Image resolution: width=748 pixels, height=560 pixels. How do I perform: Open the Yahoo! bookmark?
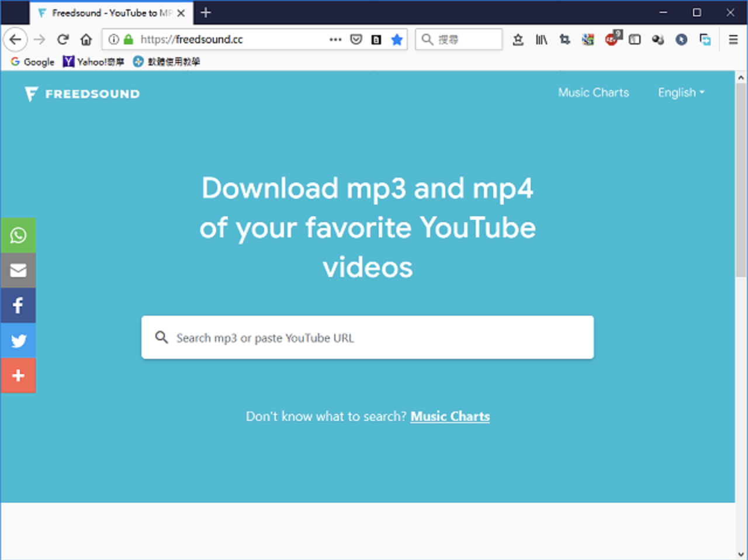pyautogui.click(x=93, y=61)
